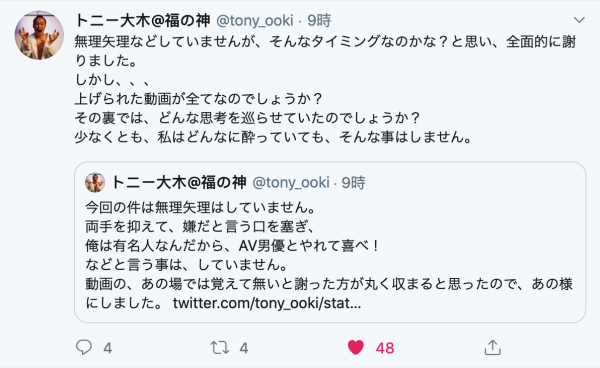Click @tony_ooki handle inside quoted tweet
The image size is (600, 368).
[x=291, y=183]
